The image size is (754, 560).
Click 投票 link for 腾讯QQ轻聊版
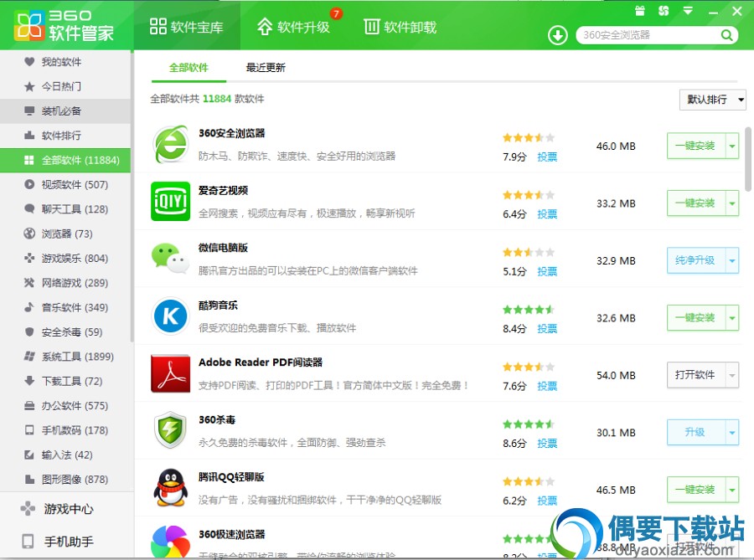547,501
